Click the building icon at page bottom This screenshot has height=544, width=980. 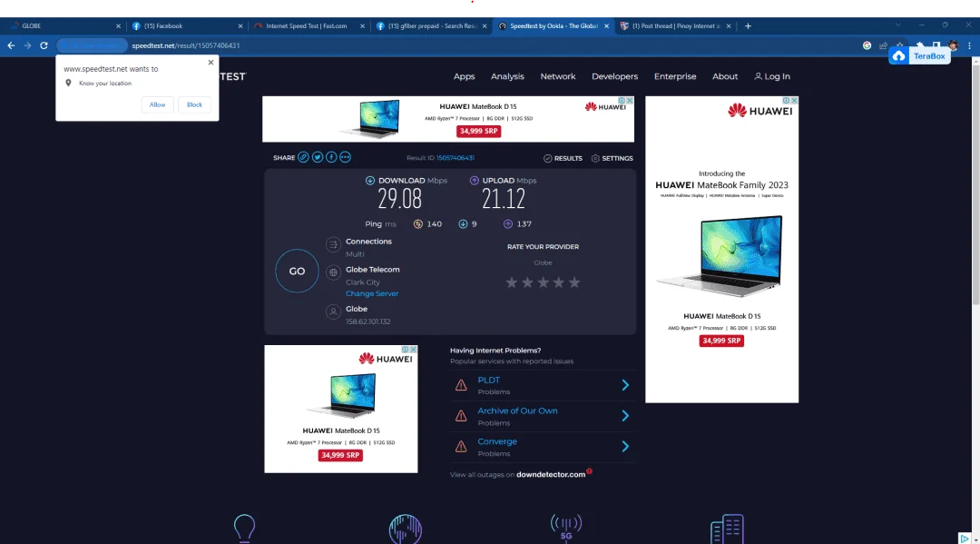[x=727, y=529]
